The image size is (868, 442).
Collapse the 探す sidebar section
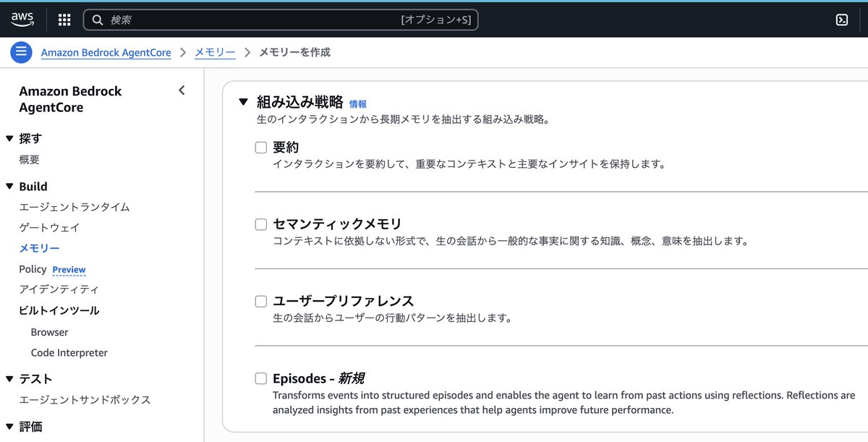pyautogui.click(x=9, y=138)
